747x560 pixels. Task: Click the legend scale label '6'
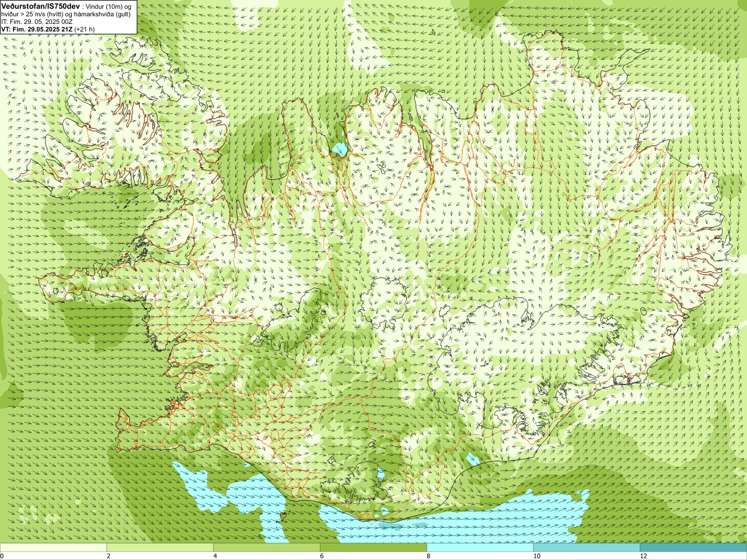click(322, 556)
